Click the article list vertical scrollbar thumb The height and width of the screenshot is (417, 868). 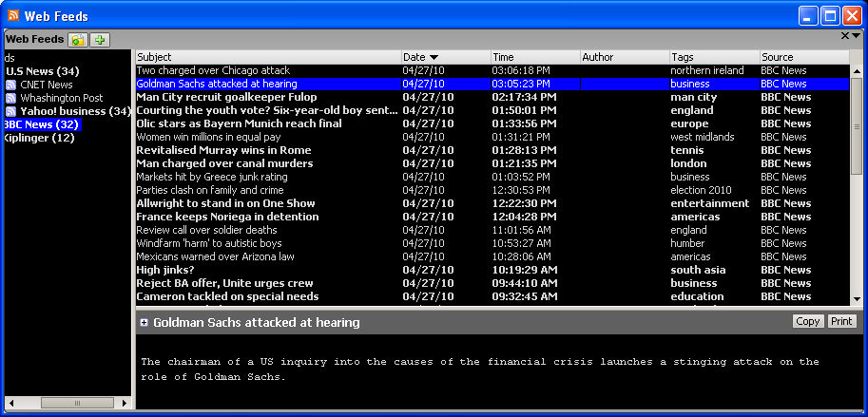click(857, 127)
